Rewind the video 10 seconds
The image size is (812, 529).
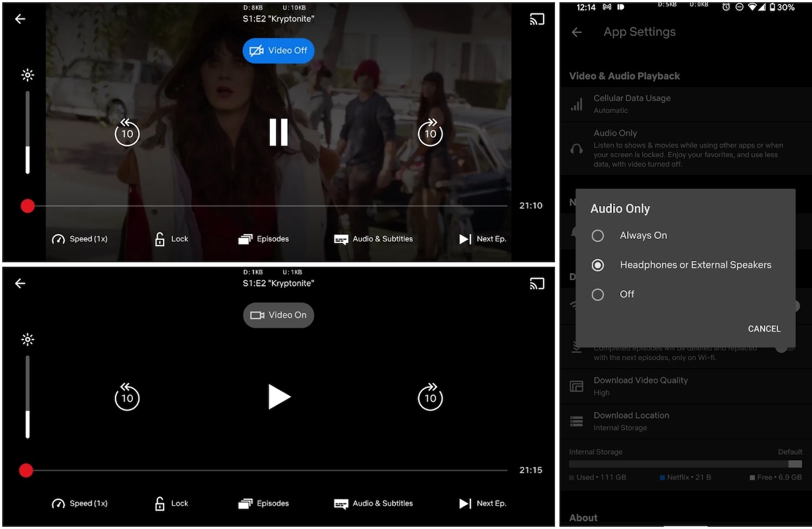coord(127,133)
